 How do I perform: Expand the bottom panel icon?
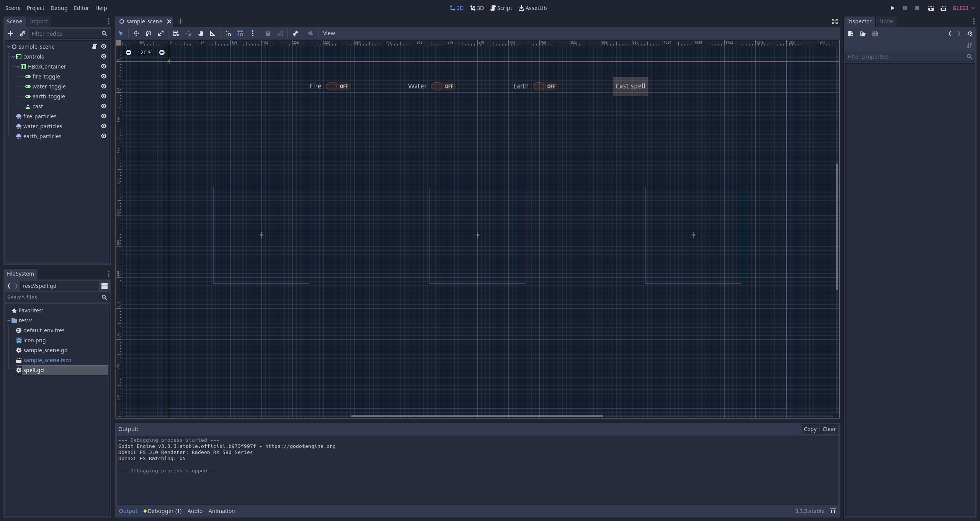click(x=833, y=511)
